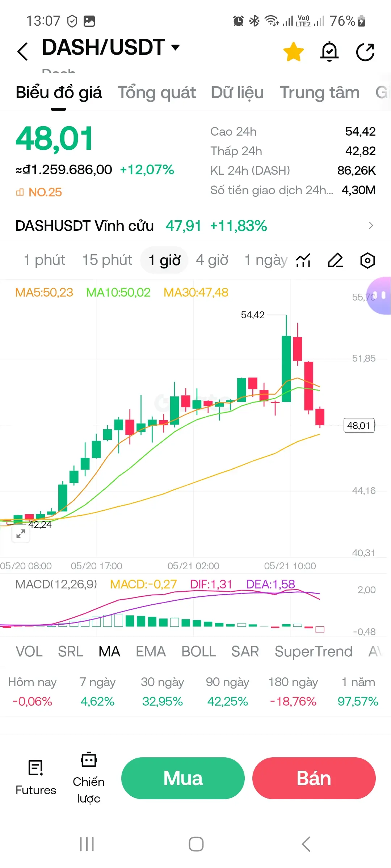
Task: Open chart settings hexagon icon
Action: (367, 260)
